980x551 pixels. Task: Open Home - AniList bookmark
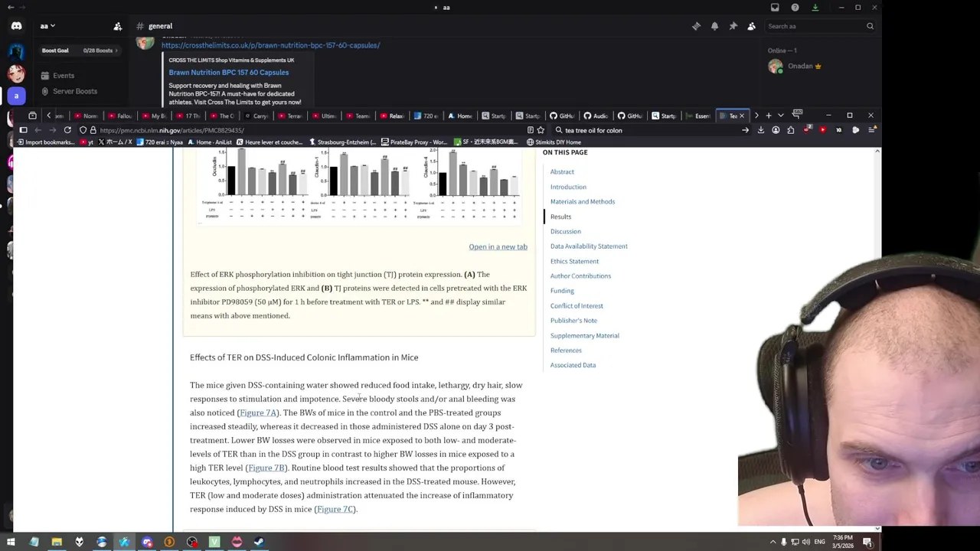point(209,142)
